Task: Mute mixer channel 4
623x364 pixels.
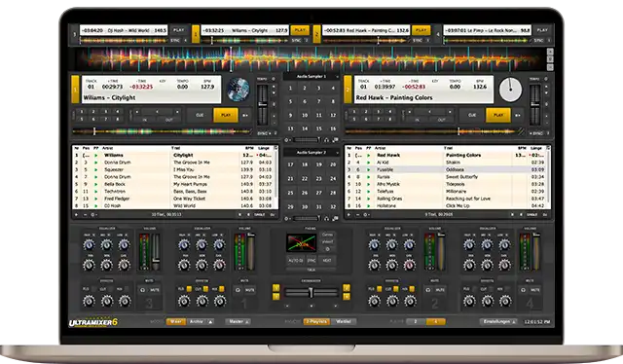Action: coord(534,290)
